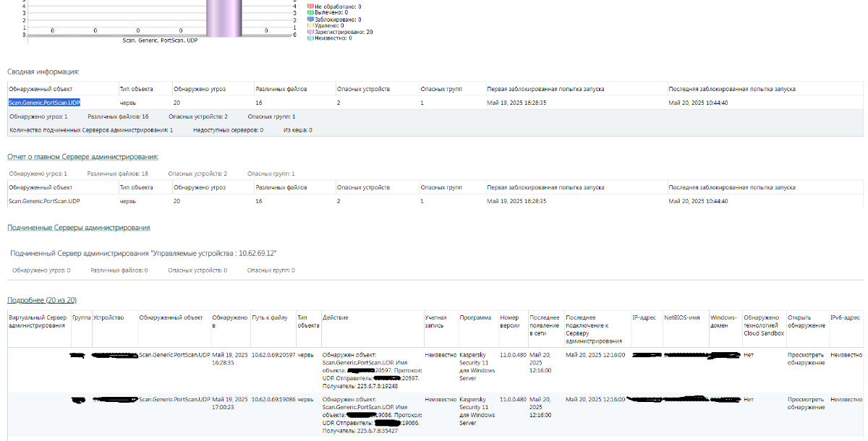
Task: Open 'Подчиненные Серверы администрирования' link
Action: point(79,228)
